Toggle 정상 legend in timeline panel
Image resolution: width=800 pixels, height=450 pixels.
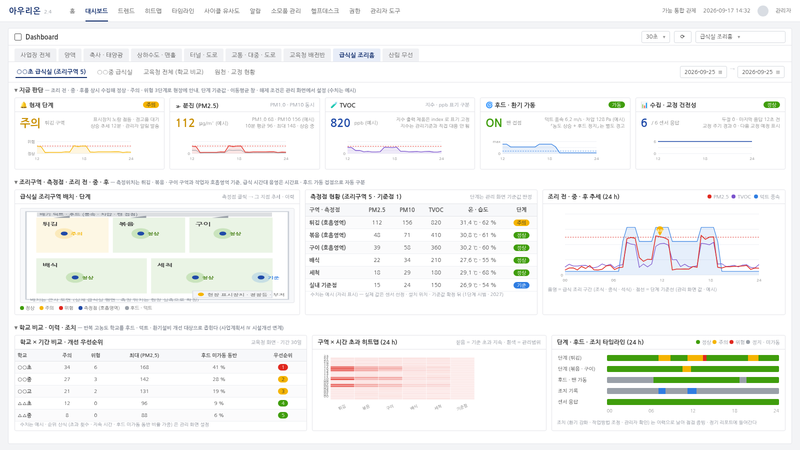pyautogui.click(x=703, y=342)
